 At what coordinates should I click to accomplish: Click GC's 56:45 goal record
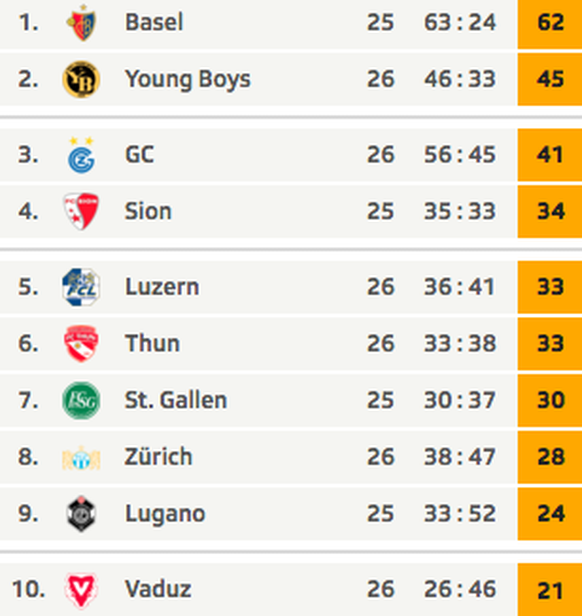click(459, 154)
